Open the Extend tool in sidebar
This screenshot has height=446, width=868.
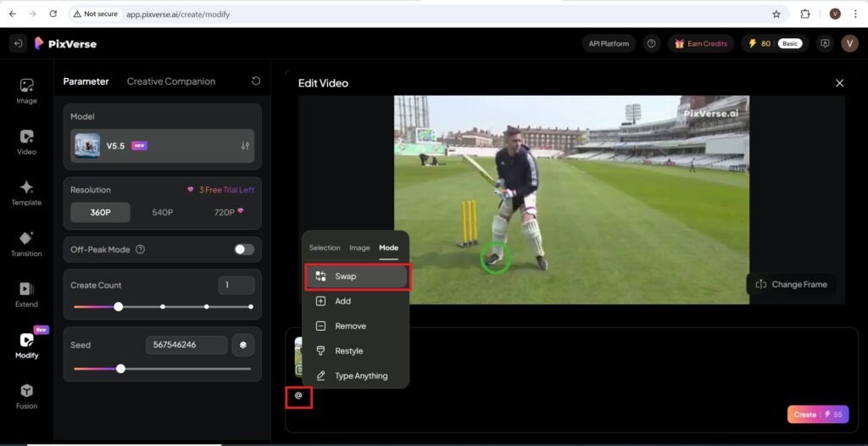[26, 294]
